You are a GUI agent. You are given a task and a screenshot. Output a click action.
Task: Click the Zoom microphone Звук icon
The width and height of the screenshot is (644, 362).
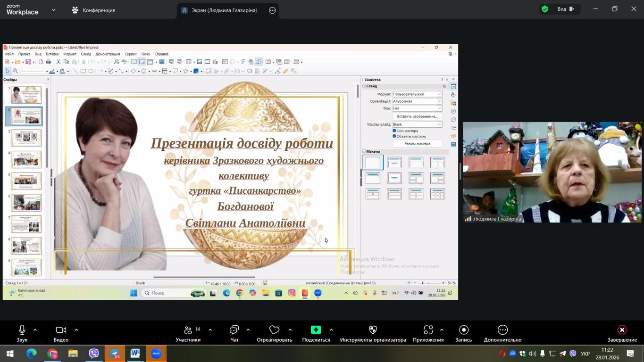[x=22, y=330]
